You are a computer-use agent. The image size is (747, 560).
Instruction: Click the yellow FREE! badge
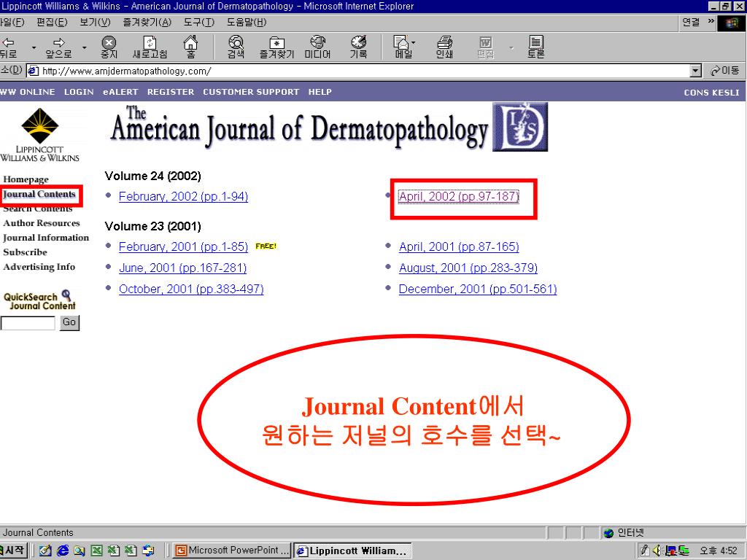pyautogui.click(x=266, y=246)
